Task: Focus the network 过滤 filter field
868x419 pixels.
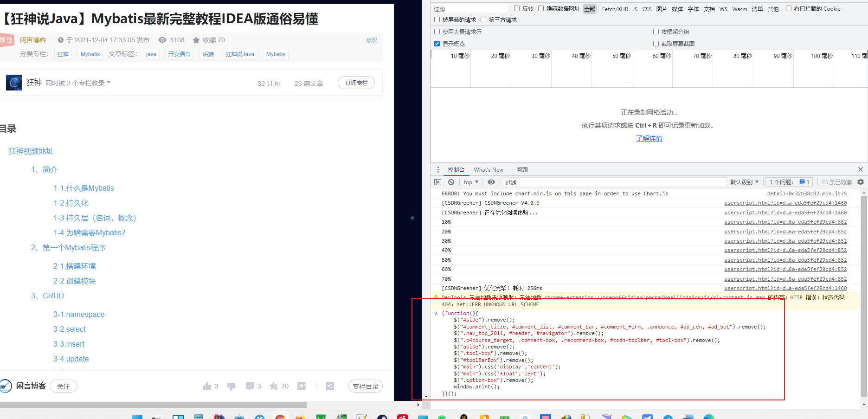Action: coord(470,9)
